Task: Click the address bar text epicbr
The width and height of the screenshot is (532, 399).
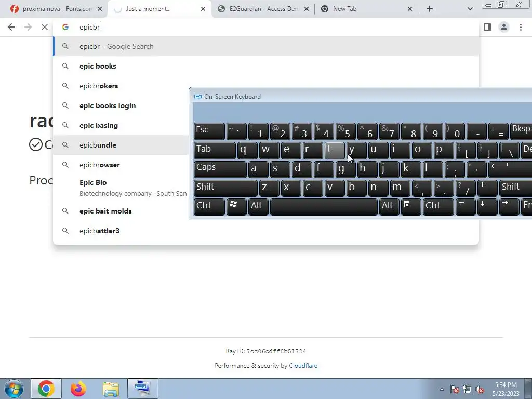Action: (89, 27)
